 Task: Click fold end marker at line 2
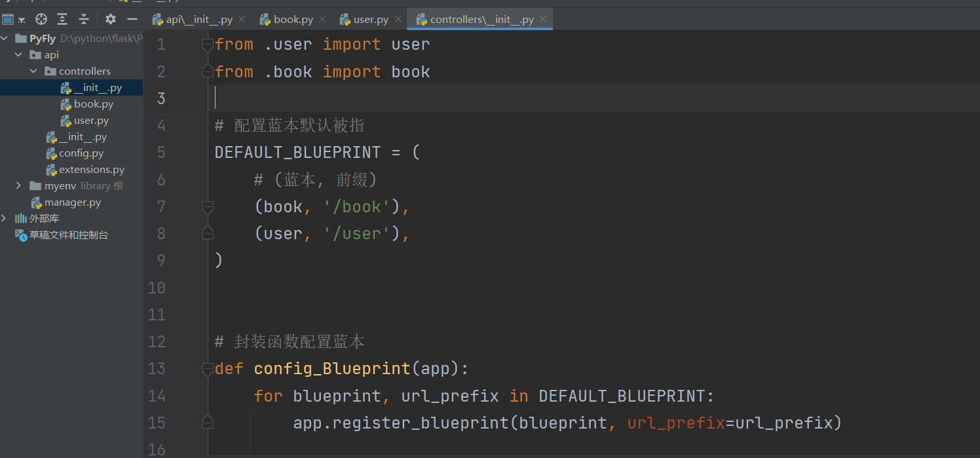pyautogui.click(x=208, y=70)
